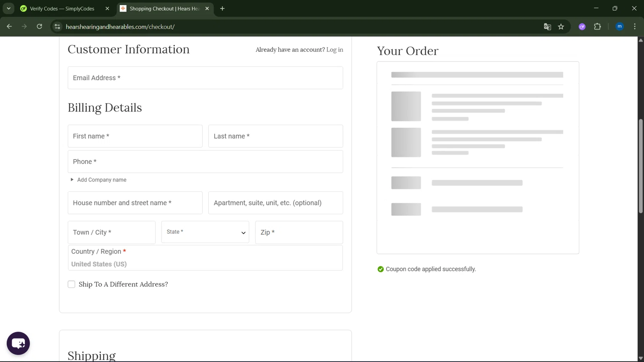This screenshot has width=644, height=362.
Task: Click the 'United States (US)' country text
Action: point(99,264)
